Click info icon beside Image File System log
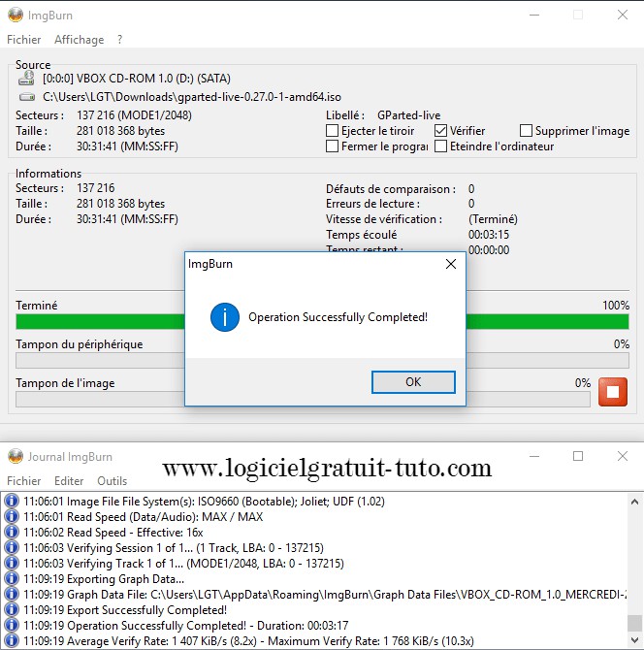The image size is (644, 650). point(12,502)
